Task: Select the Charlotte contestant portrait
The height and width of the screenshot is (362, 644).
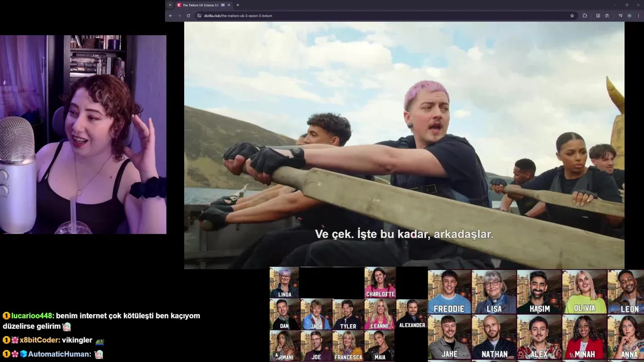Action: coord(380,283)
